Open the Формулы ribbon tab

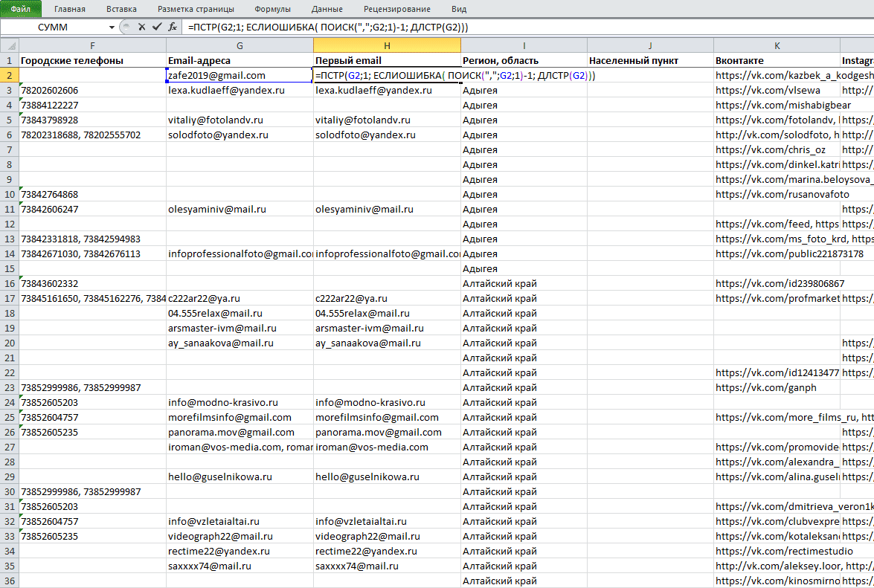272,9
